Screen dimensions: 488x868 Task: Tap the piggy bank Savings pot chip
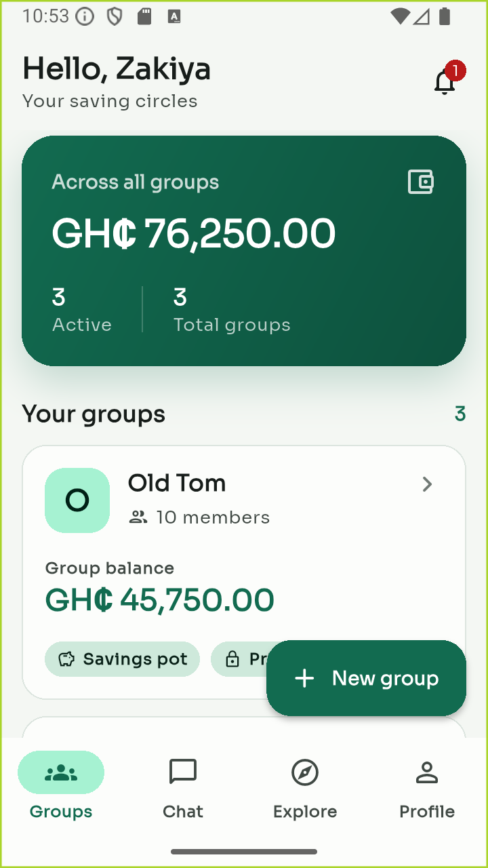point(122,659)
